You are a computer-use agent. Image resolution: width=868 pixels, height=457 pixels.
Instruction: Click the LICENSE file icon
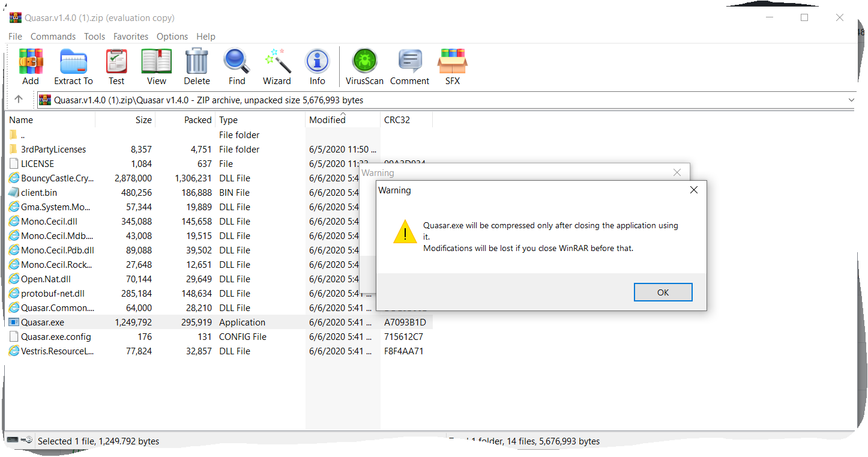coord(14,164)
